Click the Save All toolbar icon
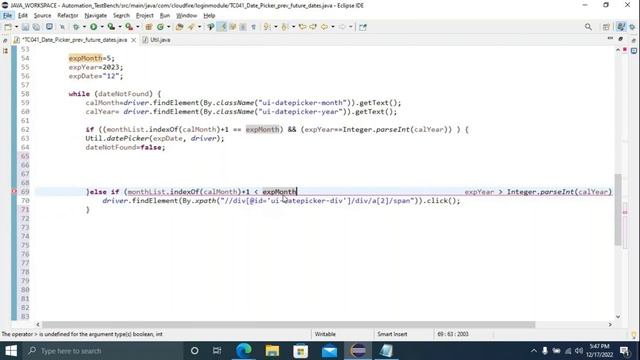This screenshot has width=640, height=360. click(36, 27)
